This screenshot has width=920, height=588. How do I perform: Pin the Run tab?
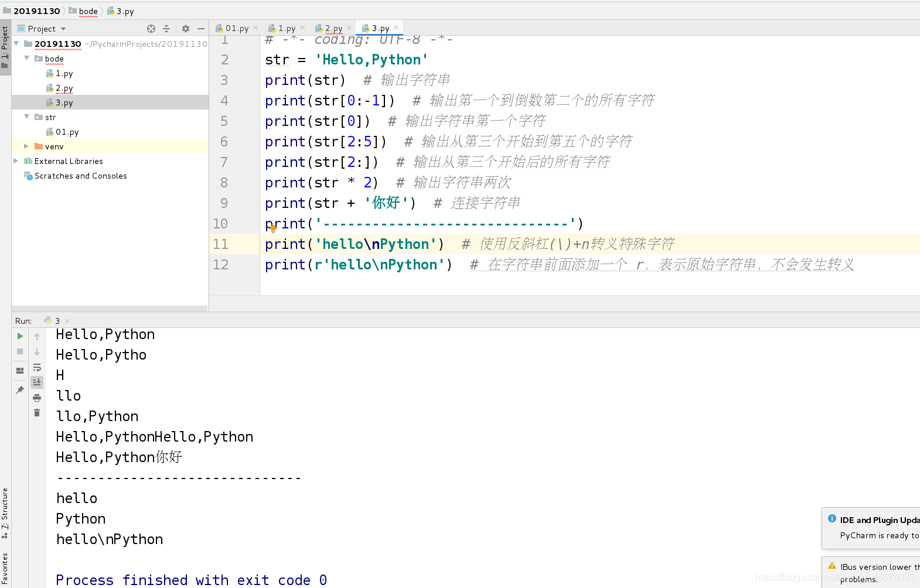coord(20,389)
